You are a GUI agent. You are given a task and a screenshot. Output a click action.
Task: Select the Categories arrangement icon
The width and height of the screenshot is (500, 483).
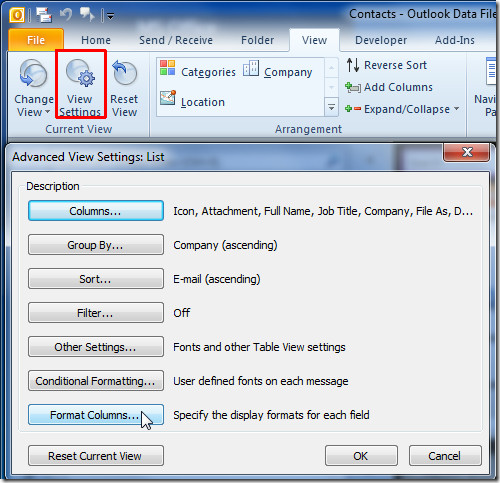point(167,68)
